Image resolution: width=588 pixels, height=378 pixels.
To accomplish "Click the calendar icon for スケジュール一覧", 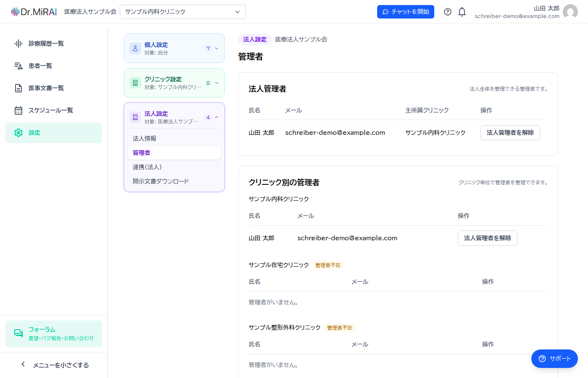I will pyautogui.click(x=18, y=110).
